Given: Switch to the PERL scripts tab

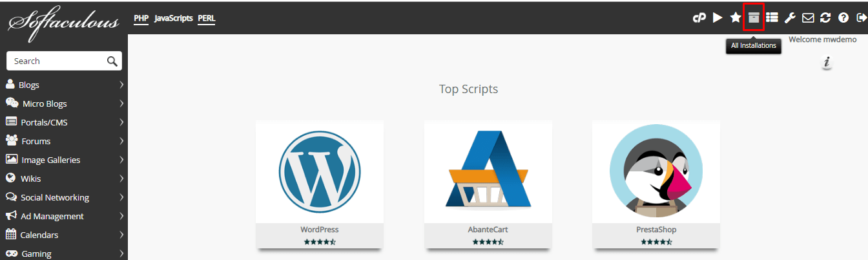Looking at the screenshot, I should tap(207, 18).
